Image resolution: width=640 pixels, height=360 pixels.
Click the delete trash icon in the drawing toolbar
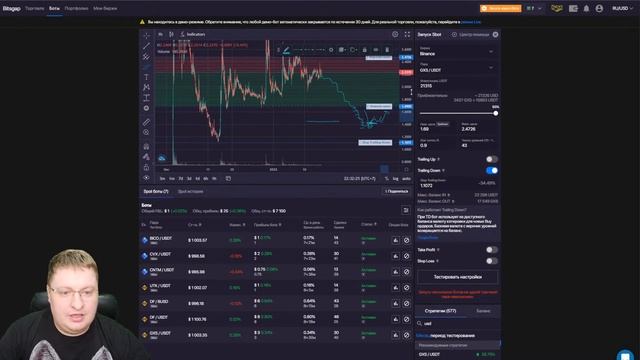[x=387, y=50]
